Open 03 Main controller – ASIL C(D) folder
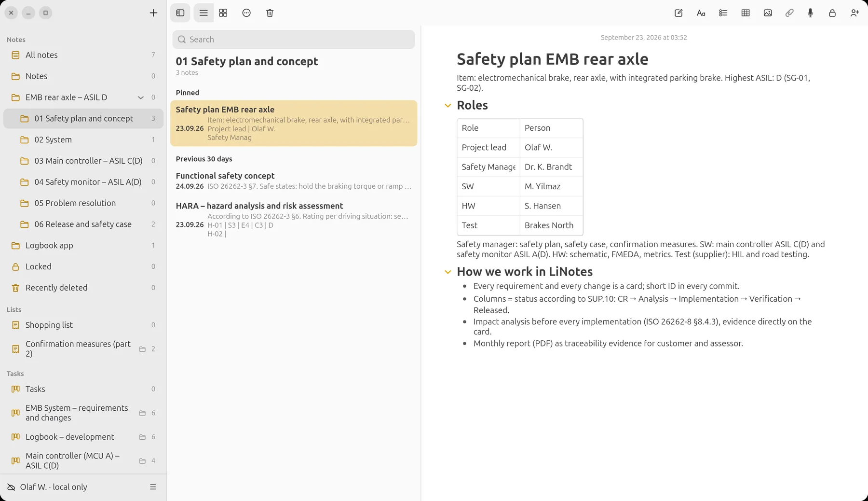868x501 pixels. pyautogui.click(x=83, y=161)
